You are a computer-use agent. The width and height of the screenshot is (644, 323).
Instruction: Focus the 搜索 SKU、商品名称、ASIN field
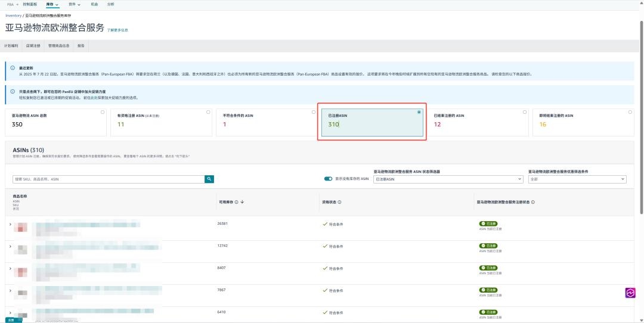pos(109,179)
